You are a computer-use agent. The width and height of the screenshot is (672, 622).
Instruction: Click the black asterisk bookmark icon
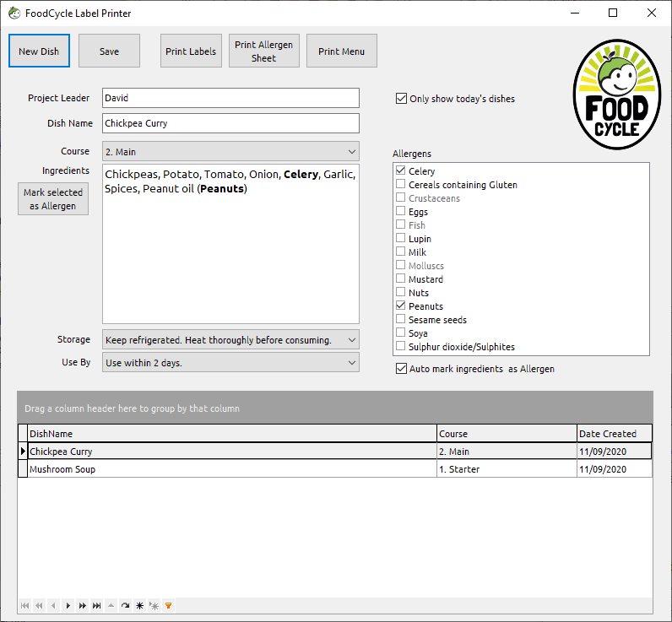coord(139,606)
